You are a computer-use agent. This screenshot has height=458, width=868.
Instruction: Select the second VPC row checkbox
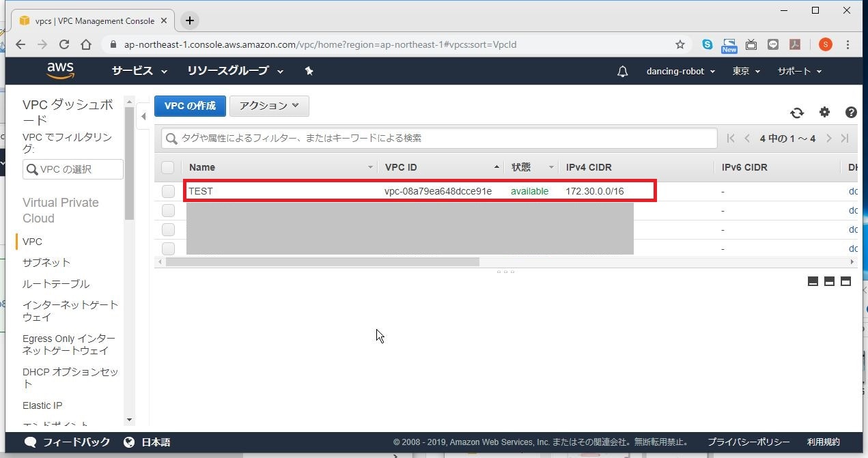[168, 210]
